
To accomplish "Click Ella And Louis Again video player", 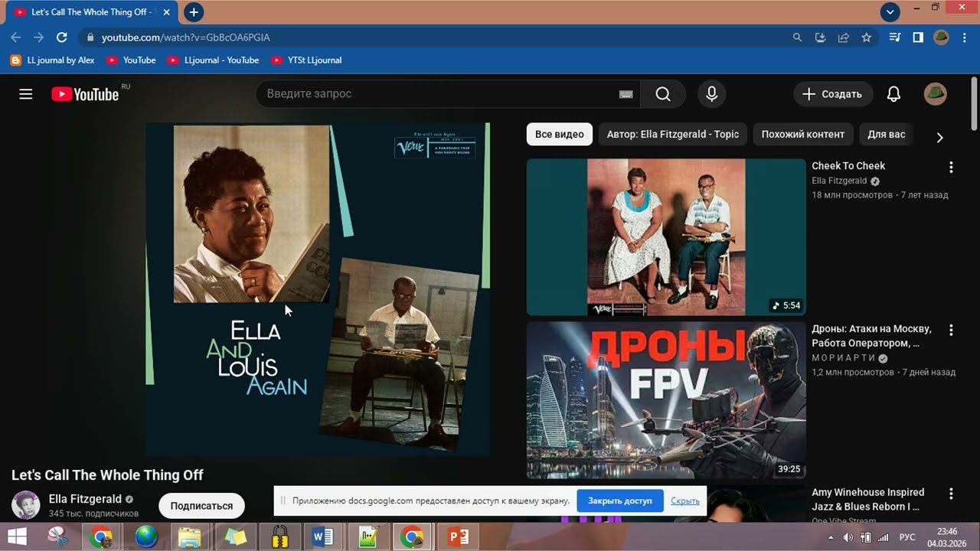I will 318,289.
